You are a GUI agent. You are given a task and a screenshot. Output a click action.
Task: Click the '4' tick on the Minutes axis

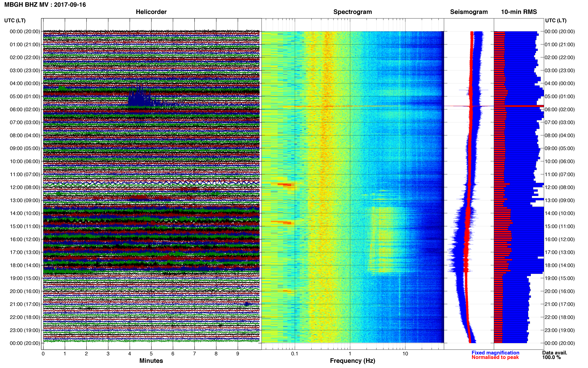(130, 354)
